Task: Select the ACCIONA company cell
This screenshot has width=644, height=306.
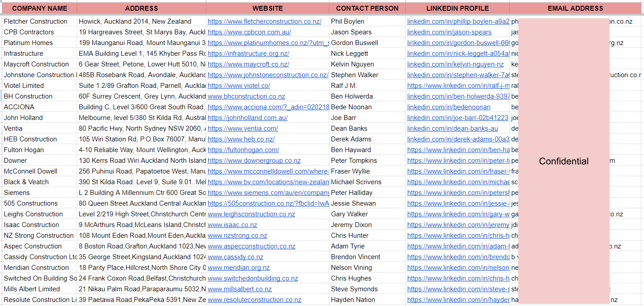Action: [39, 107]
